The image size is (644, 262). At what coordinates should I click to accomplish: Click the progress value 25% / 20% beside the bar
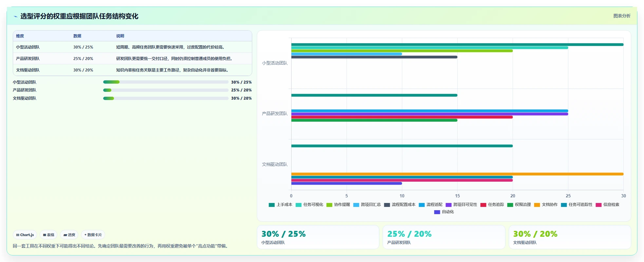pyautogui.click(x=241, y=90)
